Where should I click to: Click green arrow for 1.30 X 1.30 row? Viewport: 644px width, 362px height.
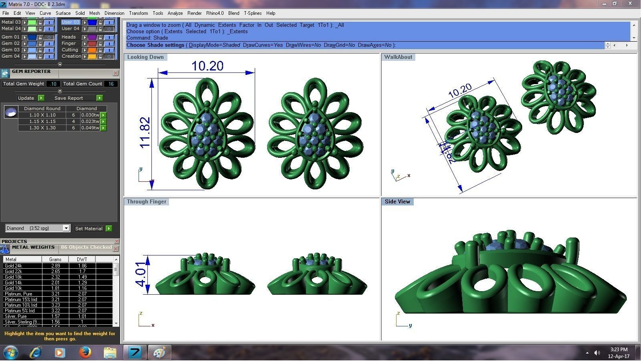click(103, 128)
